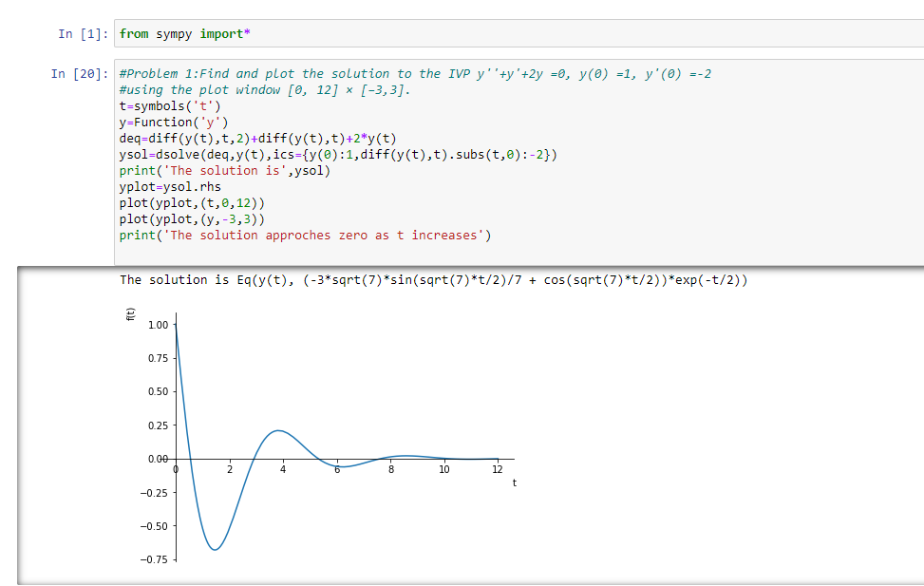Click the 12 tick label on x-axis
The width and height of the screenshot is (924, 586).
pyautogui.click(x=497, y=468)
